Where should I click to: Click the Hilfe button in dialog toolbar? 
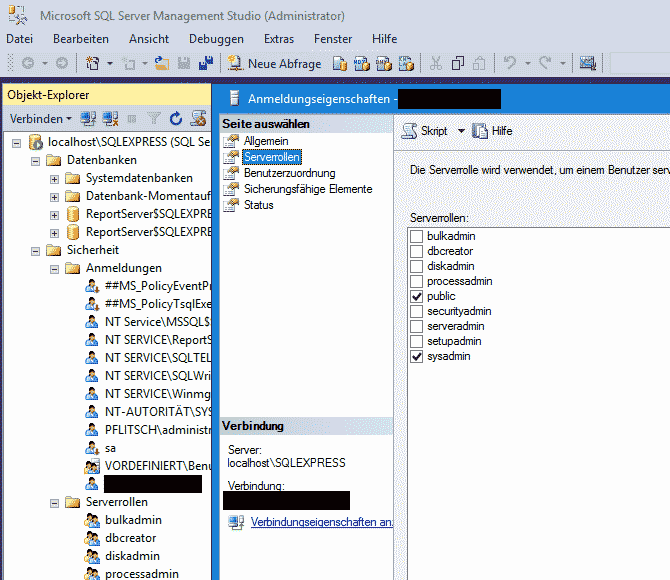[492, 131]
